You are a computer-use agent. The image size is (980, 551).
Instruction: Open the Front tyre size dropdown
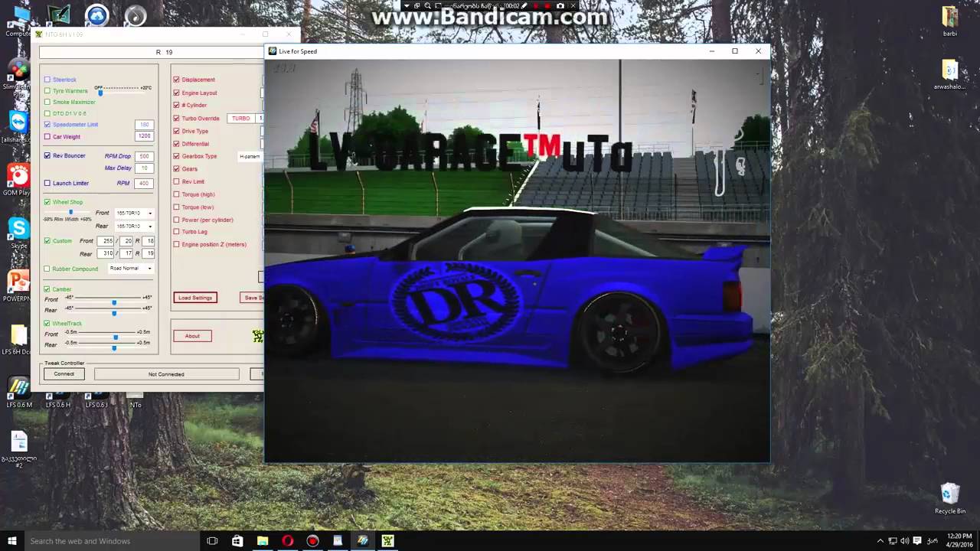point(134,213)
